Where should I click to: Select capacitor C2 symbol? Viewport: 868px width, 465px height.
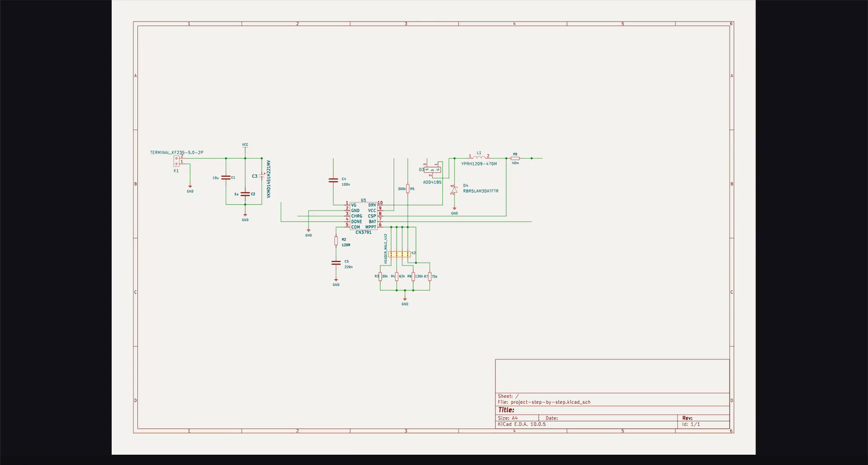[245, 194]
